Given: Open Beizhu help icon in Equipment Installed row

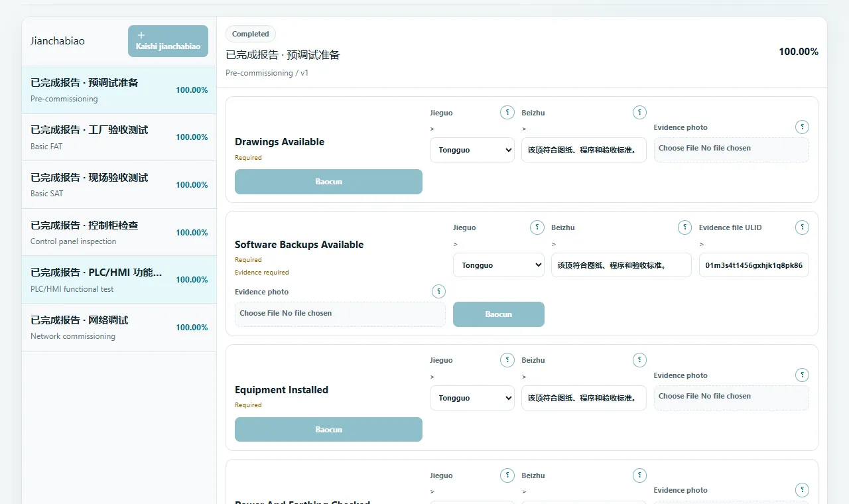Looking at the screenshot, I should [639, 360].
